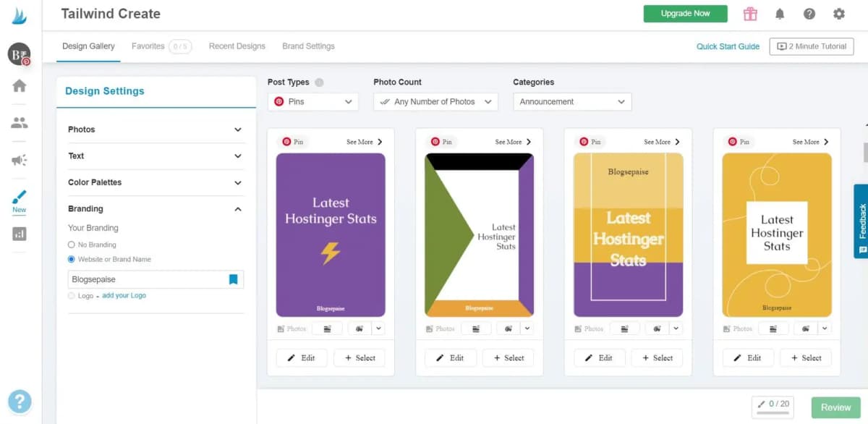Select the green triangle design

[509, 357]
